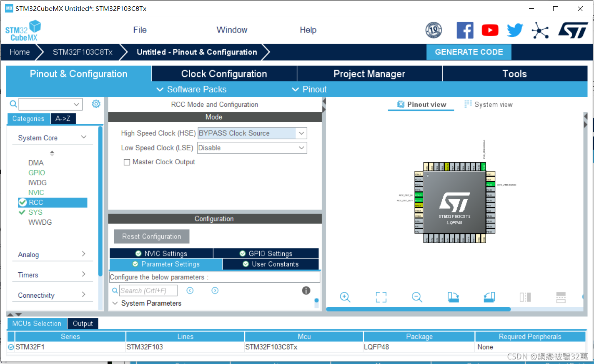Rotate the chip clockwise

coord(453,297)
